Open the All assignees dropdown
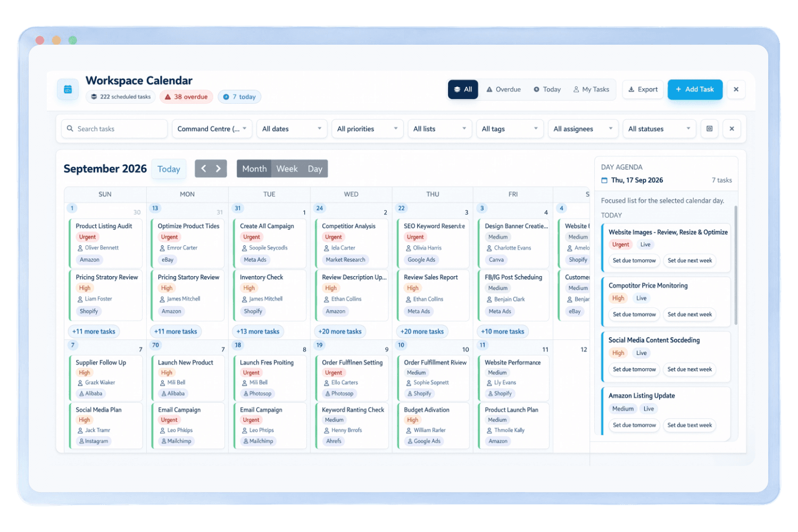The image size is (798, 532). 583,129
